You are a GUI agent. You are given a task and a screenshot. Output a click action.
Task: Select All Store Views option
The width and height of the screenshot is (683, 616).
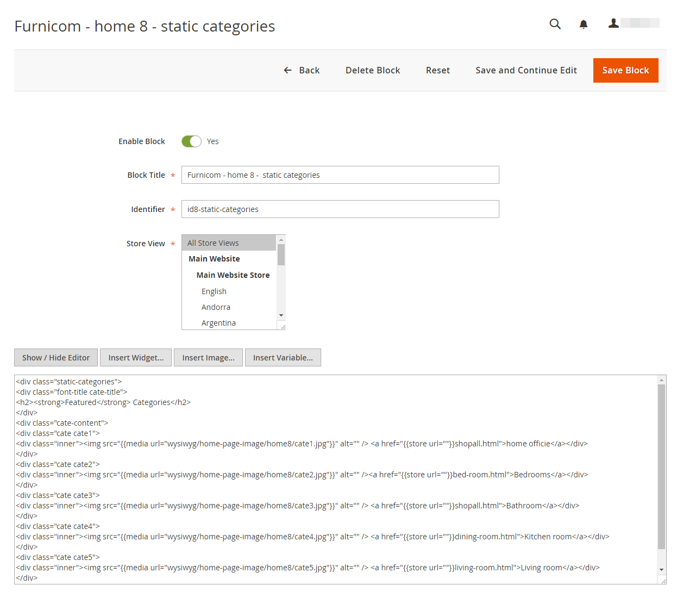coord(229,243)
